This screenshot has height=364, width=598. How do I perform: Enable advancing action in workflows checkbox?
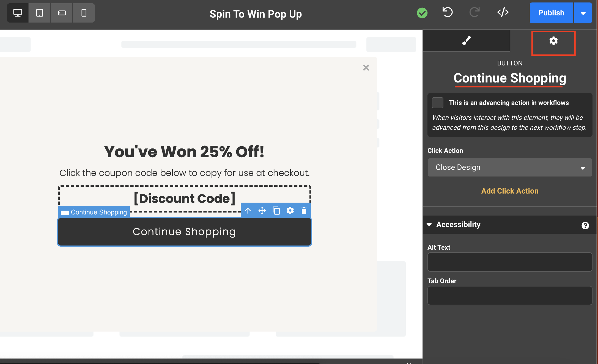pos(438,103)
